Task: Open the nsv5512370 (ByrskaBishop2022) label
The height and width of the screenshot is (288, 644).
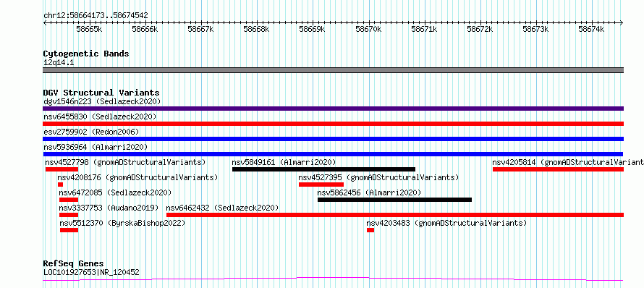Action: tap(122, 223)
